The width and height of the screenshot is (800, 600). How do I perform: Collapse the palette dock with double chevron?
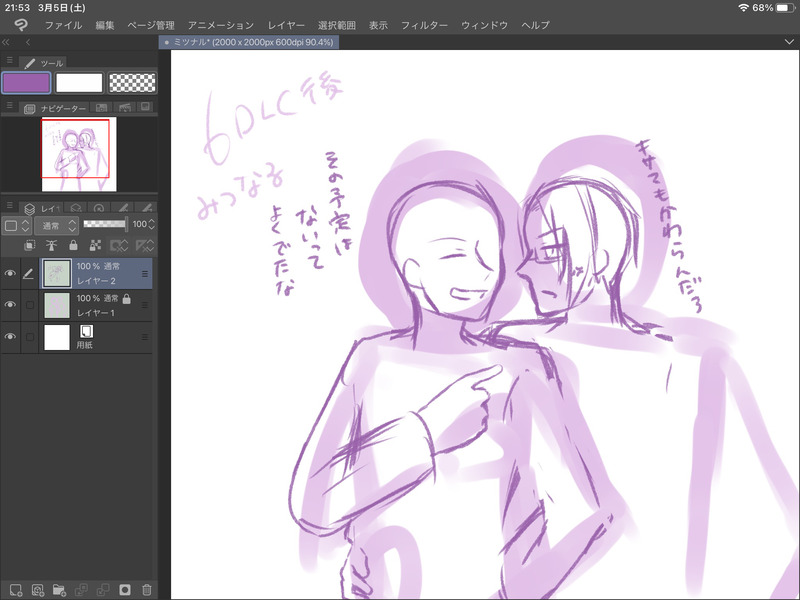(x=6, y=42)
